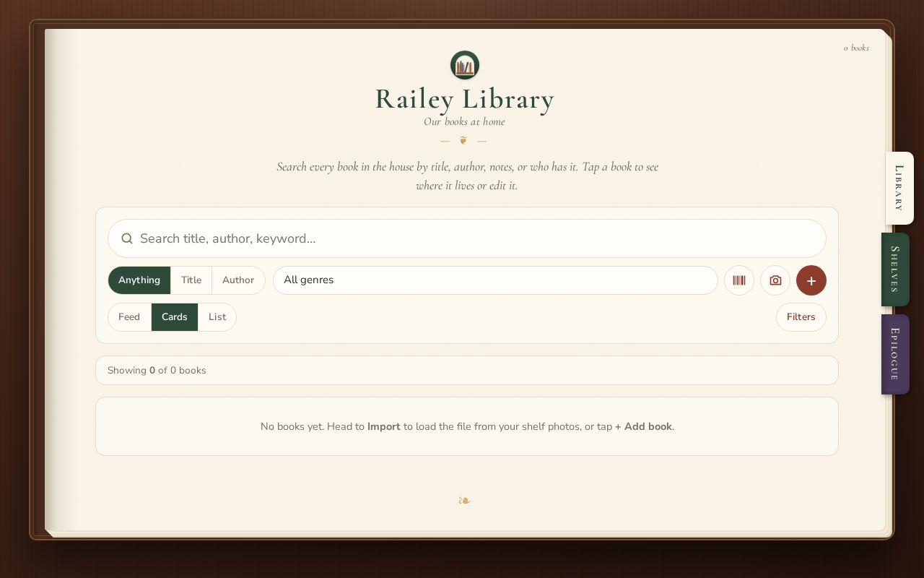Switch to Feed view
This screenshot has height=578, width=924.
[129, 317]
